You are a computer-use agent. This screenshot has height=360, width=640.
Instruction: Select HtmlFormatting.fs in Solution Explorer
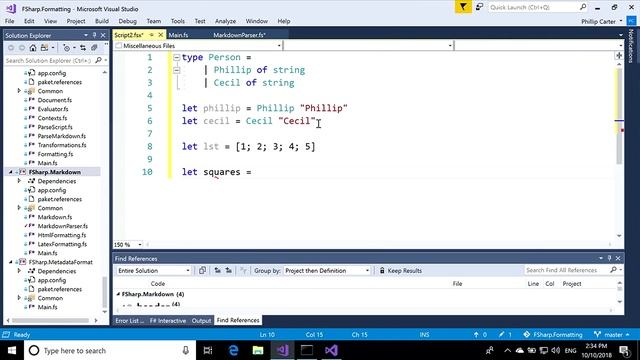(62, 235)
